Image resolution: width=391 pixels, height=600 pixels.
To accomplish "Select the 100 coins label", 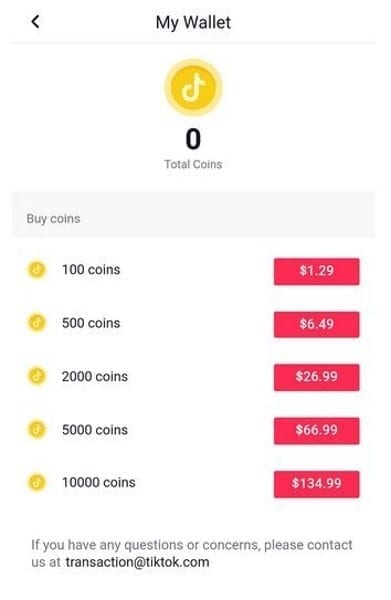I will (91, 270).
